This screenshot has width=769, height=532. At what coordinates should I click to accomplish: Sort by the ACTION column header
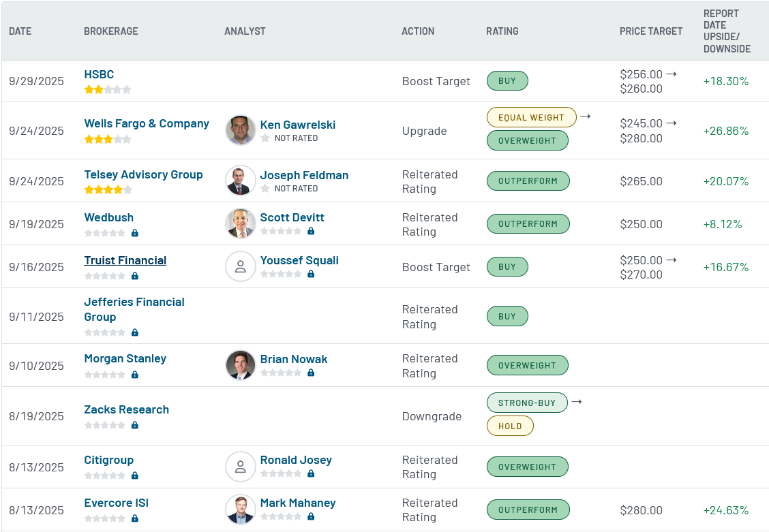[418, 31]
